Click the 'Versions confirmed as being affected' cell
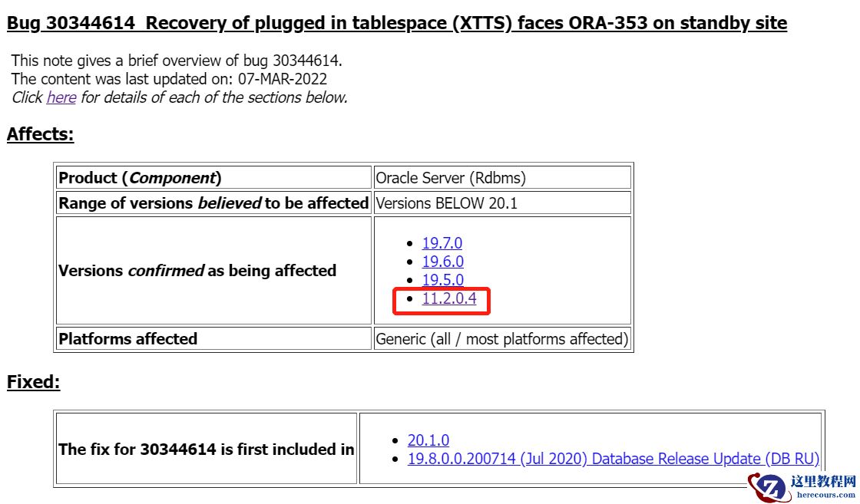860x504 pixels. point(214,271)
